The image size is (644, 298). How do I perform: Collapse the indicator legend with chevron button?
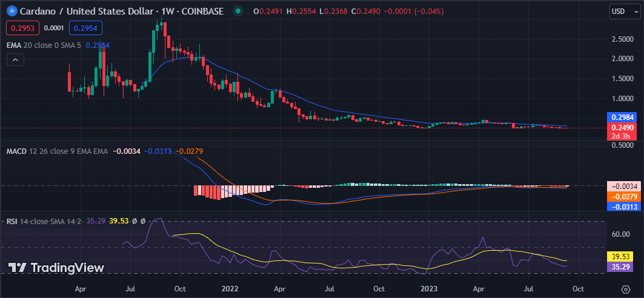click(15, 59)
